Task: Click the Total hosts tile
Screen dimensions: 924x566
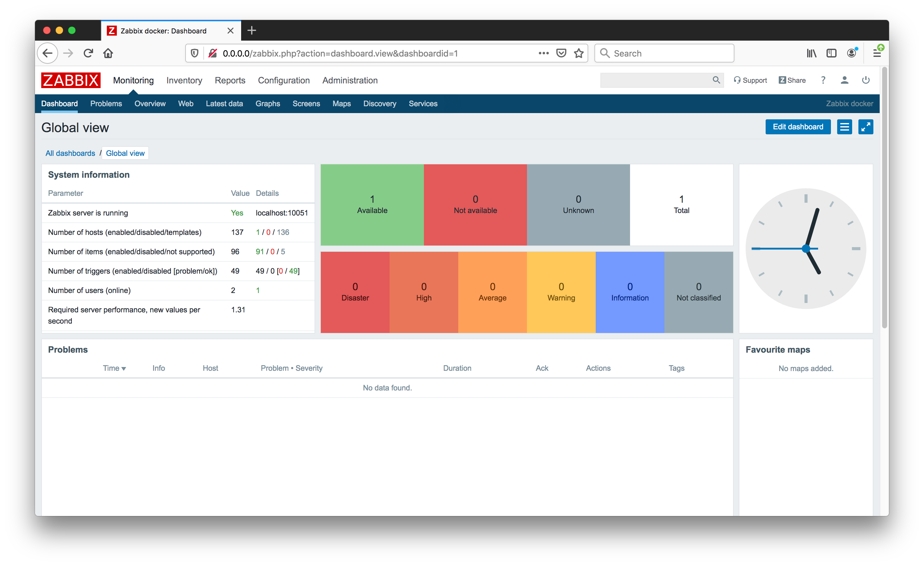Action: (x=681, y=205)
